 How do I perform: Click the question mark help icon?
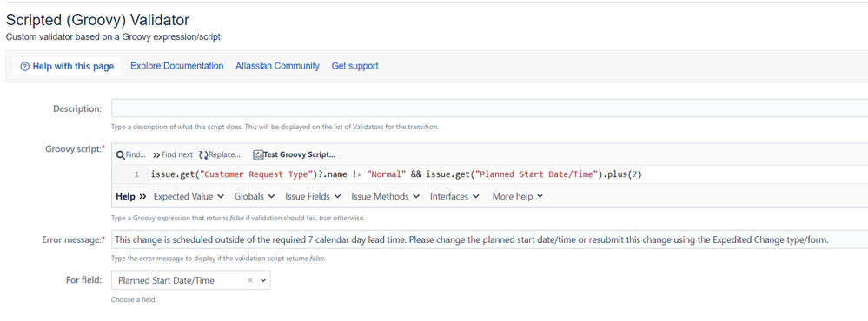click(24, 67)
